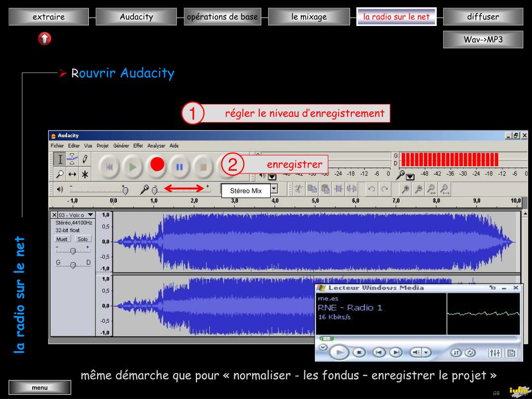This screenshot has height=399, width=532.
Task: Click the microphone icon beside input volume slider
Action: [x=144, y=189]
